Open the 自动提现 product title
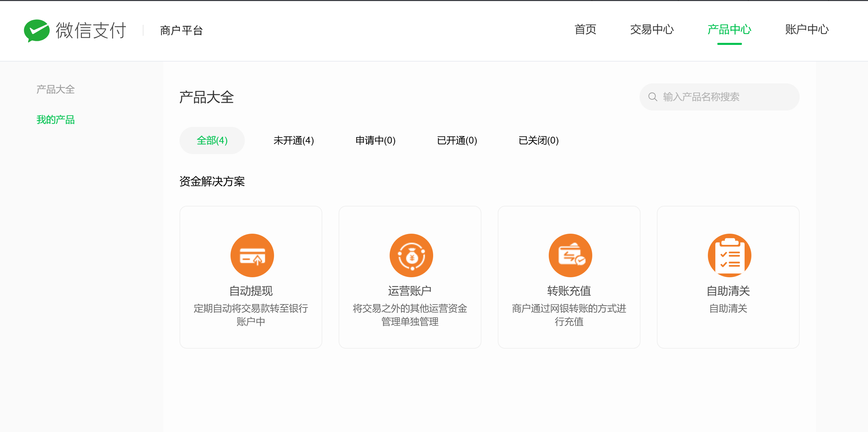Screen dimensions: 868x432 point(251,291)
